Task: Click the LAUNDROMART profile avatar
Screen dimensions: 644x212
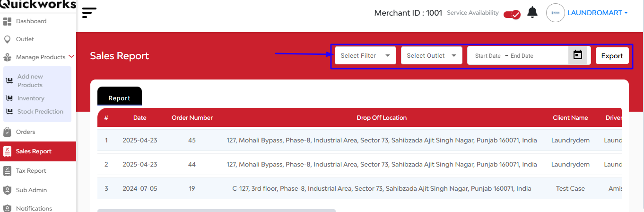Action: (556, 13)
